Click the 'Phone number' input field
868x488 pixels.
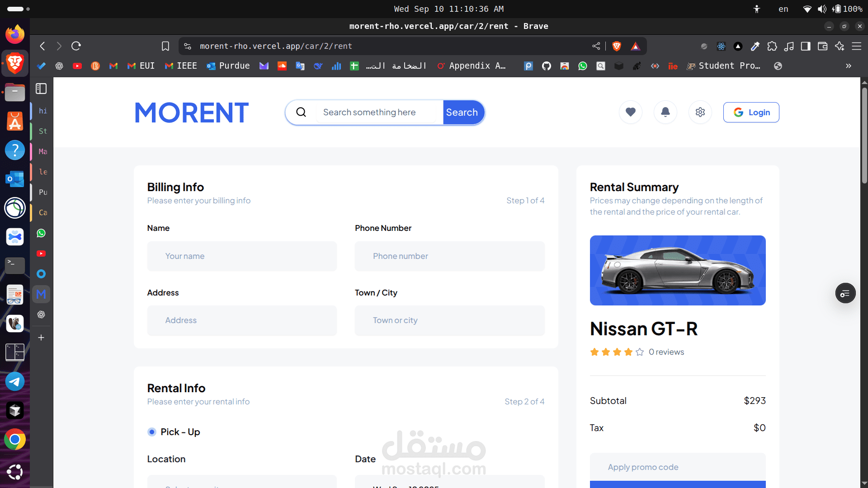450,256
